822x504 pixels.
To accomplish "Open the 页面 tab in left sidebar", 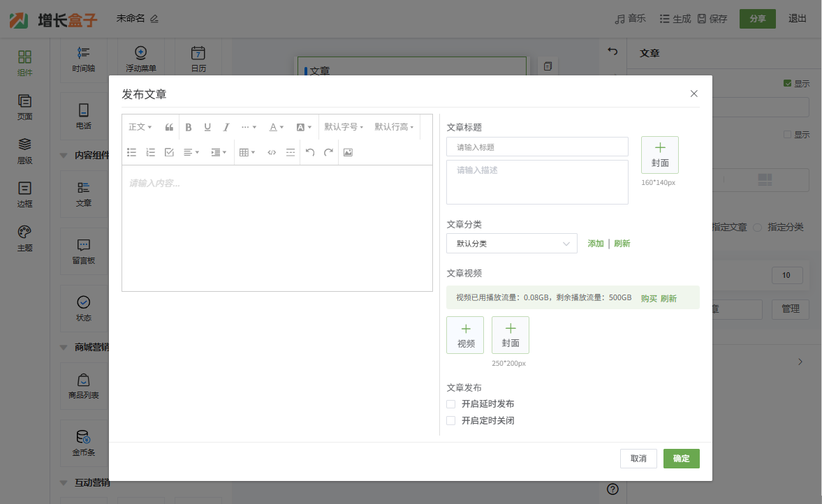I will pyautogui.click(x=24, y=108).
